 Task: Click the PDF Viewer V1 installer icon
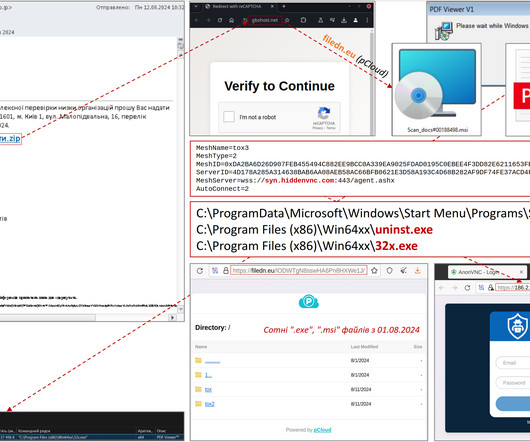click(x=443, y=31)
